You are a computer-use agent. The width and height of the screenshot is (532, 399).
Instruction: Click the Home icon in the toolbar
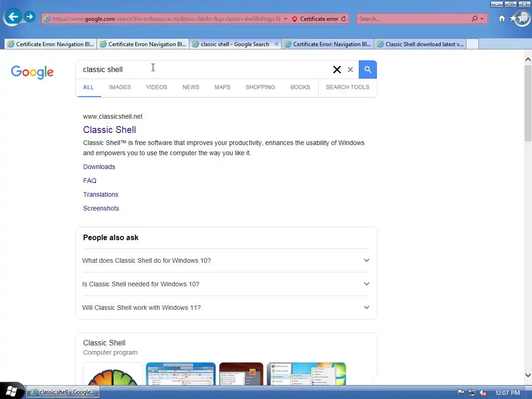pyautogui.click(x=502, y=18)
